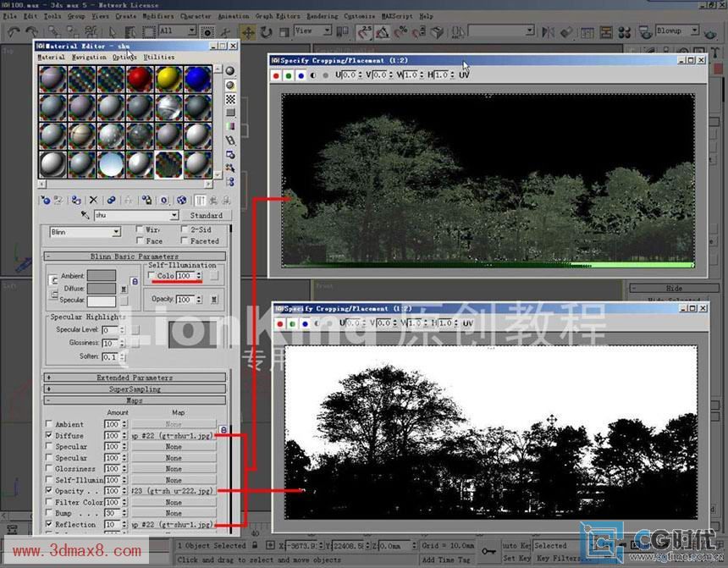Image resolution: width=728 pixels, height=568 pixels.
Task: Open the 'All' selection filter dropdown
Action: (x=192, y=31)
